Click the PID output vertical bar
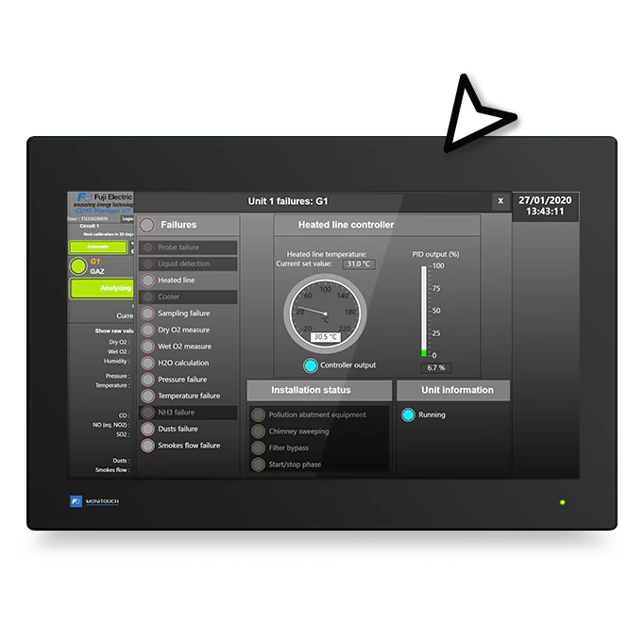Viewport: 644px width, 644px height. tap(424, 311)
